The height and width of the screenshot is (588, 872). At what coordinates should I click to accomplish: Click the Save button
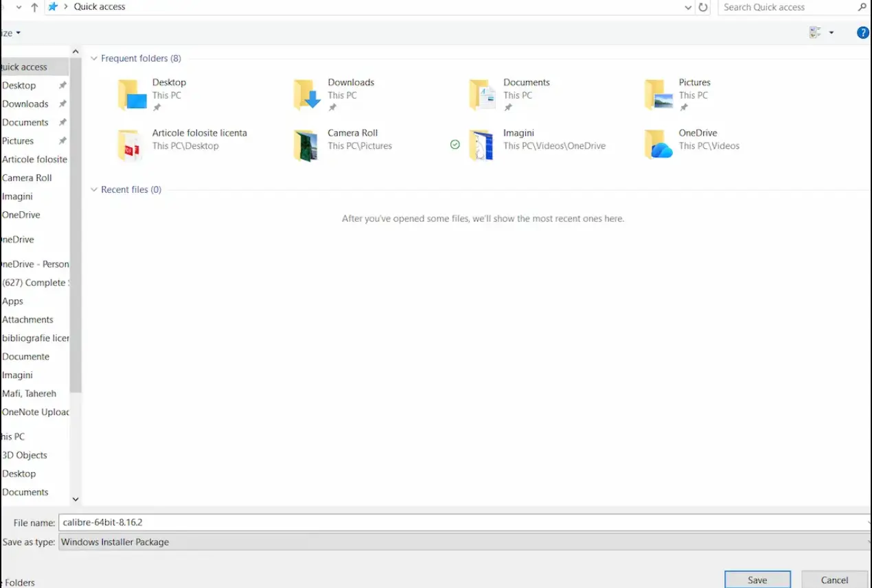757,580
